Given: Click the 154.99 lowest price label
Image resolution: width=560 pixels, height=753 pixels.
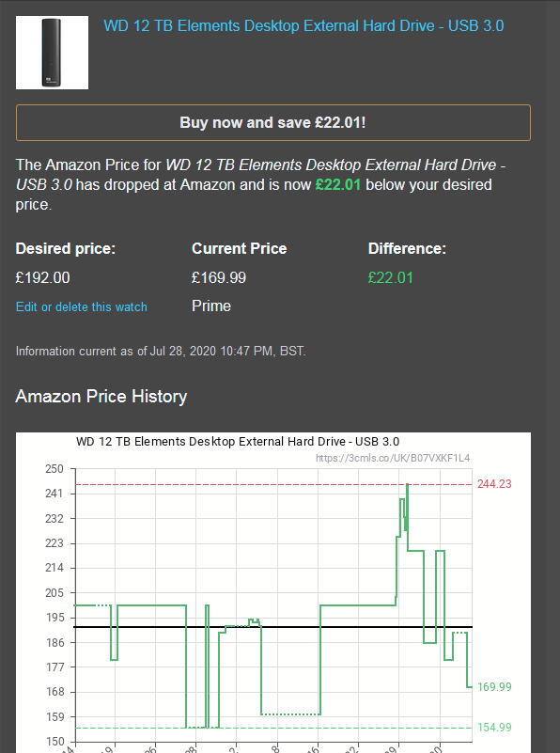Looking at the screenshot, I should [x=494, y=728].
